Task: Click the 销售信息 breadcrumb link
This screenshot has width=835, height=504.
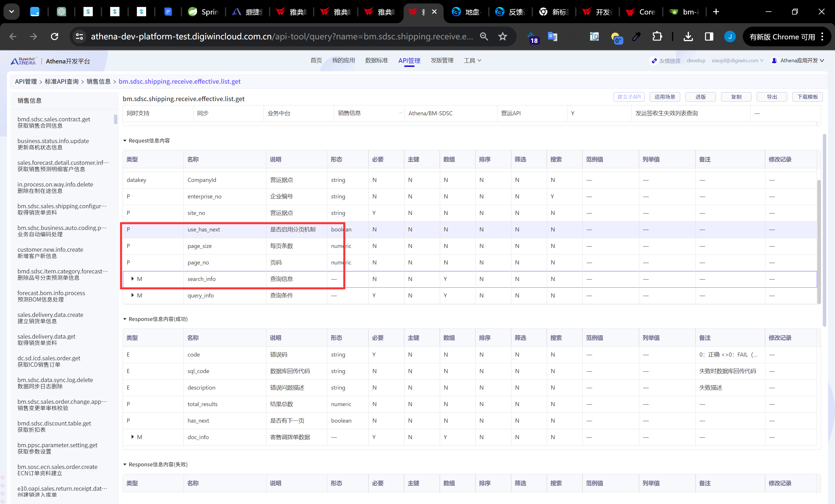Action: 99,81
